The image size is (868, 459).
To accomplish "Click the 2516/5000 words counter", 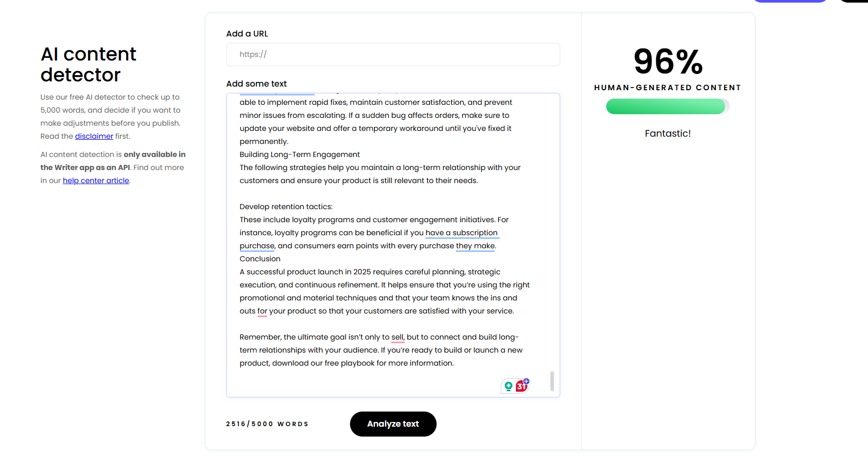I will [267, 424].
